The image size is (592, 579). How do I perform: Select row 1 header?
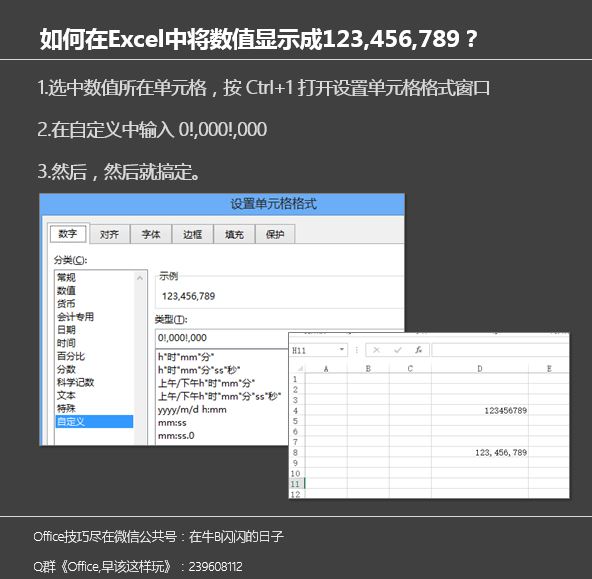(296, 379)
